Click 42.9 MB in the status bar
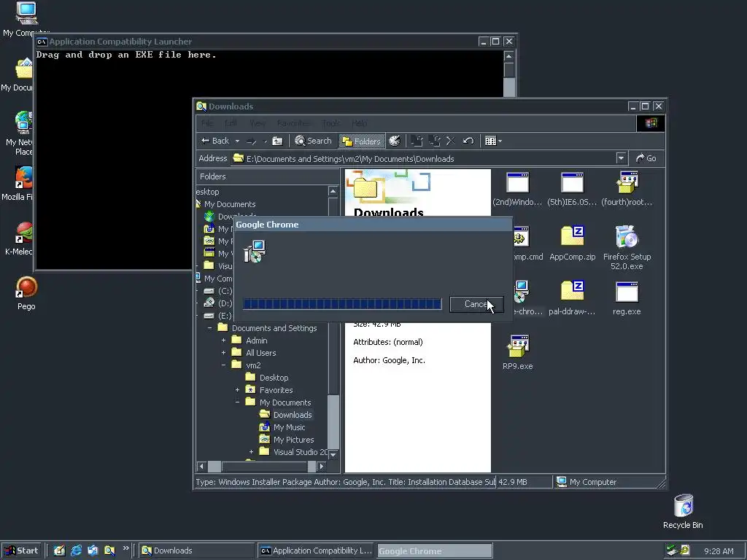 coord(513,482)
